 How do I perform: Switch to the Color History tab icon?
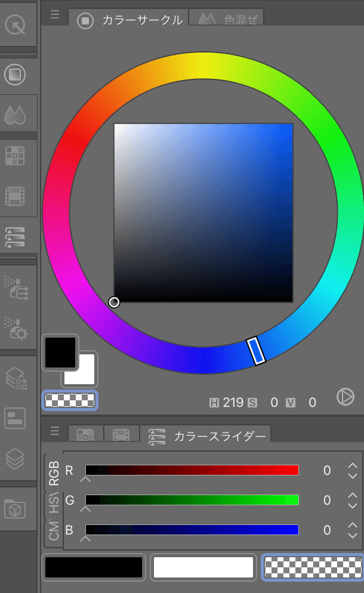121,434
